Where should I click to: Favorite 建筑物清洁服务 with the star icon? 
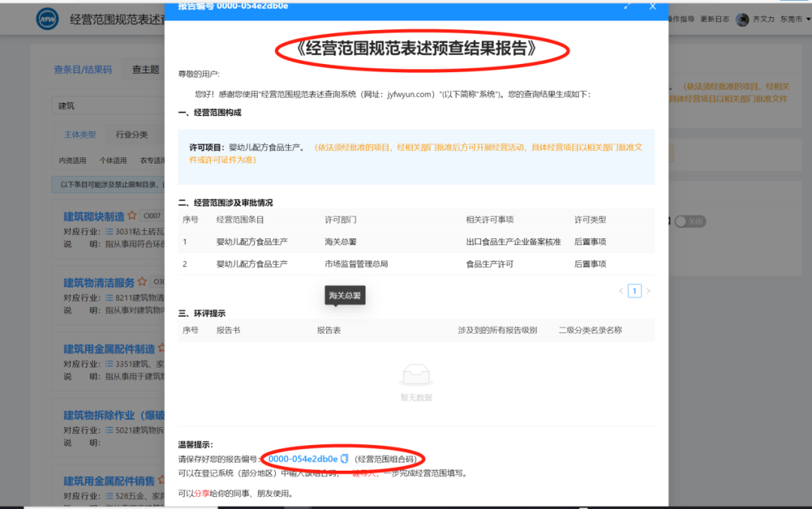pyautogui.click(x=142, y=282)
